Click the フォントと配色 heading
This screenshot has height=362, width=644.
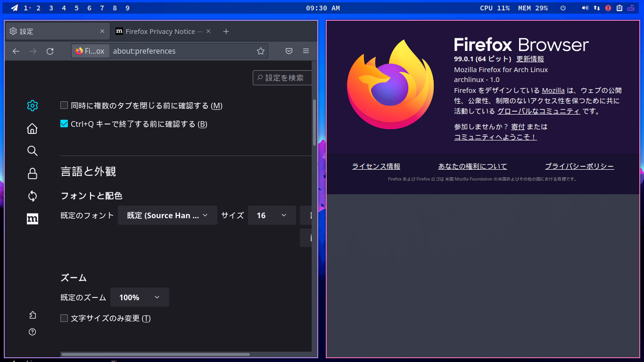click(x=91, y=196)
